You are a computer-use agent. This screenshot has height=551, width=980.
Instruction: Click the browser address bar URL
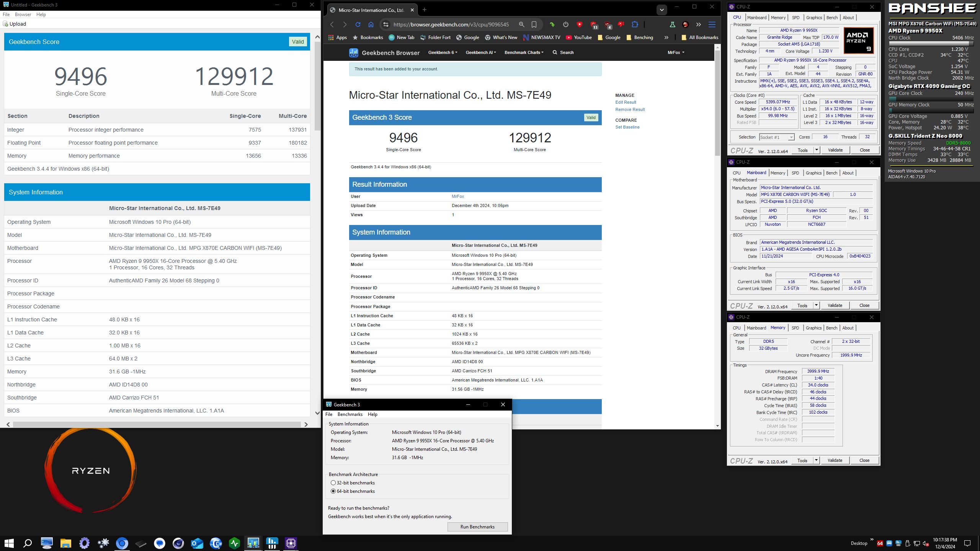pos(451,24)
